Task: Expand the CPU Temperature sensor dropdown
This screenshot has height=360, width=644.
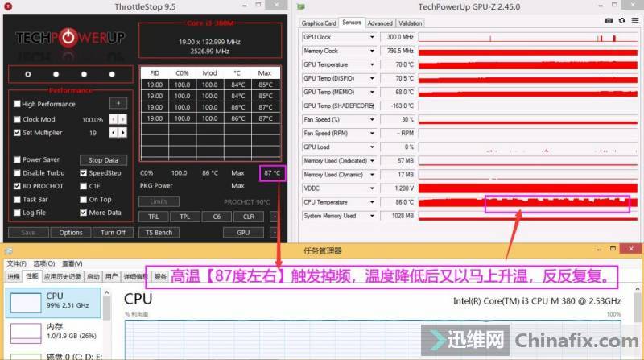Action: (372, 202)
